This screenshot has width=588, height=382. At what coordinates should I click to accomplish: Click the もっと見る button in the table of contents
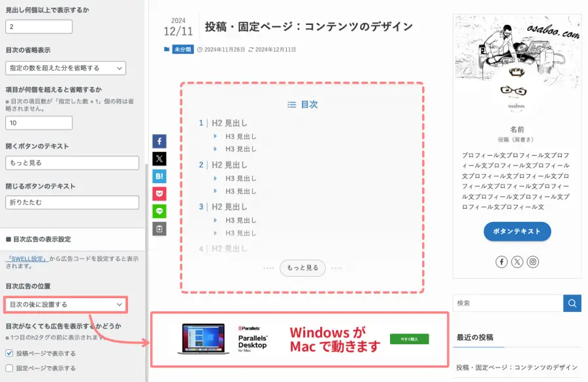tap(302, 268)
